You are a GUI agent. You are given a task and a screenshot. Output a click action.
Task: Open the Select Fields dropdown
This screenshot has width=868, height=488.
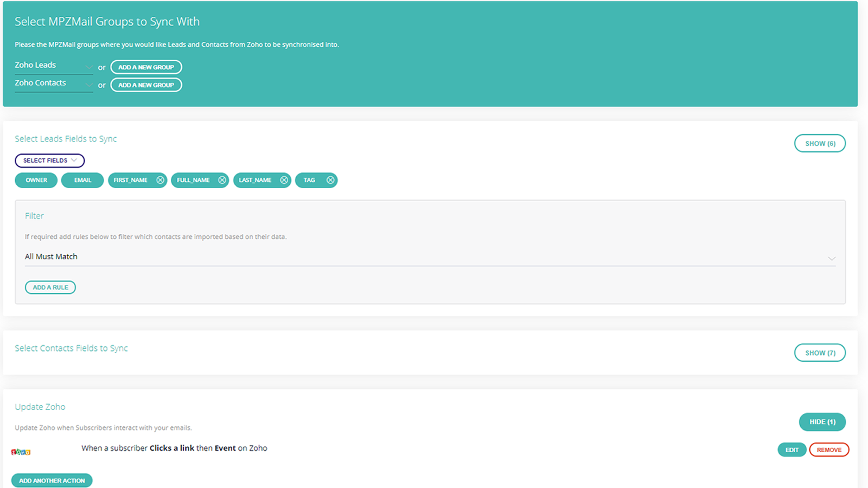coord(49,160)
